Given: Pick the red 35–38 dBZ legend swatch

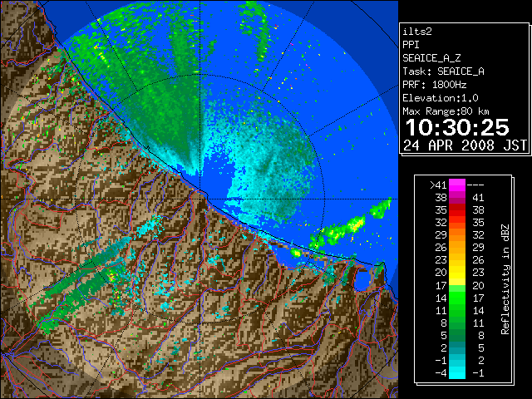Looking at the screenshot, I should coord(457,210).
